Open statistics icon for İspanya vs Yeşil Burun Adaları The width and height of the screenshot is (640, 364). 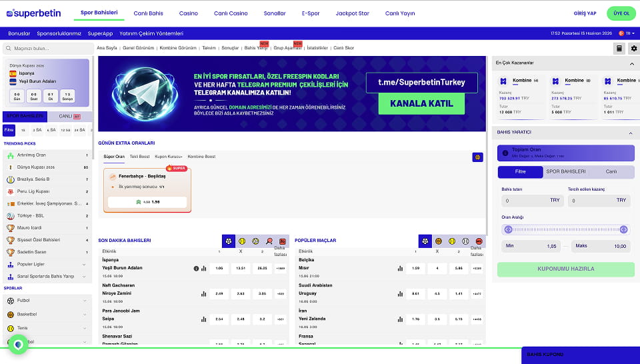(x=204, y=269)
